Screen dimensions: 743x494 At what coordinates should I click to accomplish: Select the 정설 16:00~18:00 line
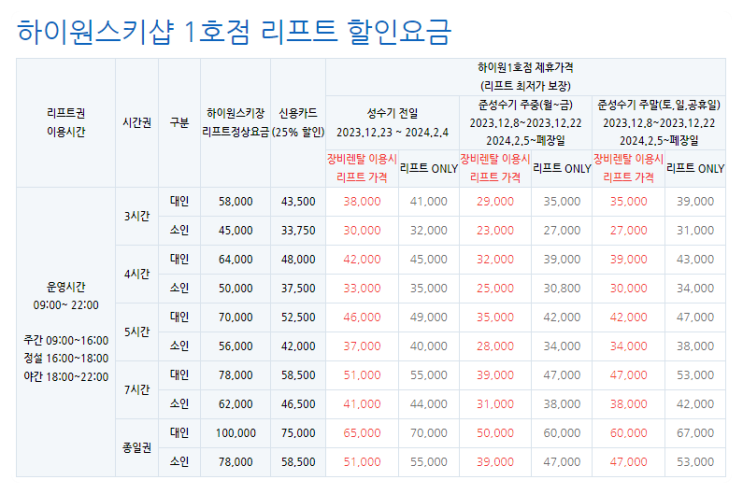[x=66, y=359]
